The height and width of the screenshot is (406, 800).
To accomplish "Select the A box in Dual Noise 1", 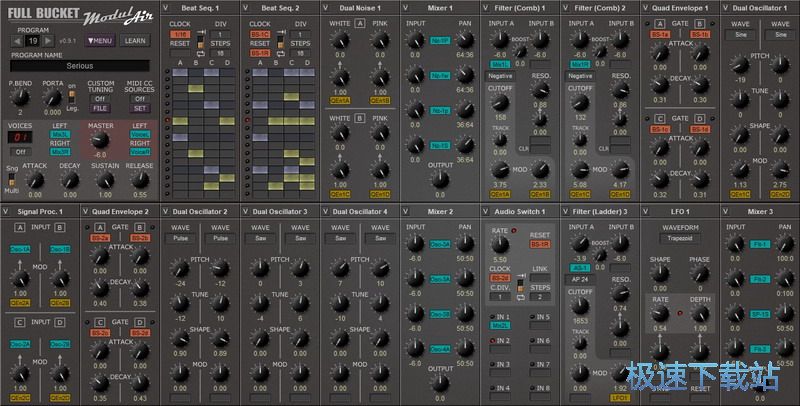I will coord(360,23).
